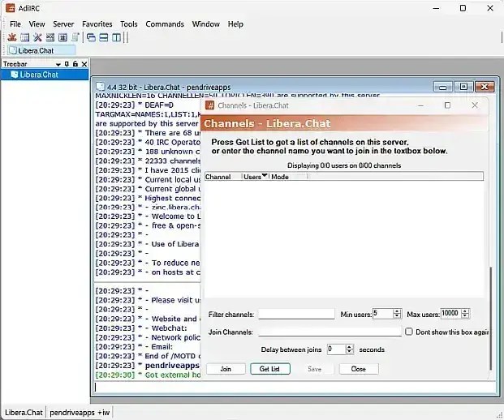
Task: Click the greyed notes/log toolbar icon
Action: 75,37
